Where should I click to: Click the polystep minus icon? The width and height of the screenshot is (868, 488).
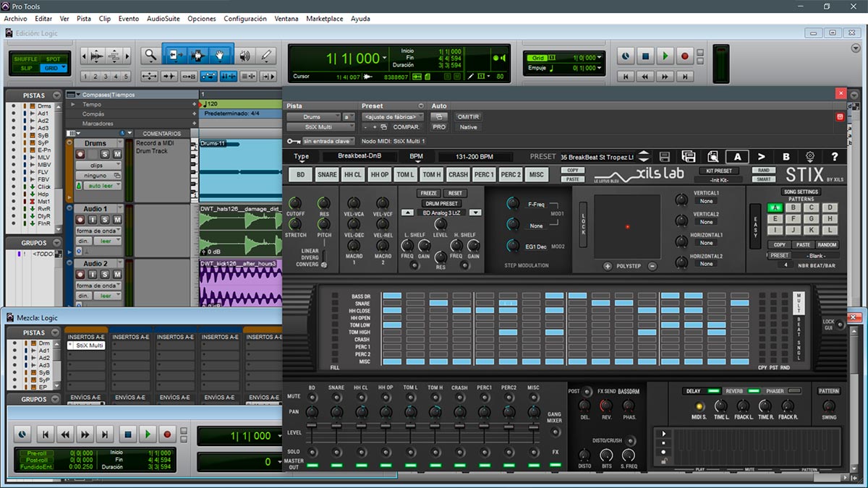point(652,266)
